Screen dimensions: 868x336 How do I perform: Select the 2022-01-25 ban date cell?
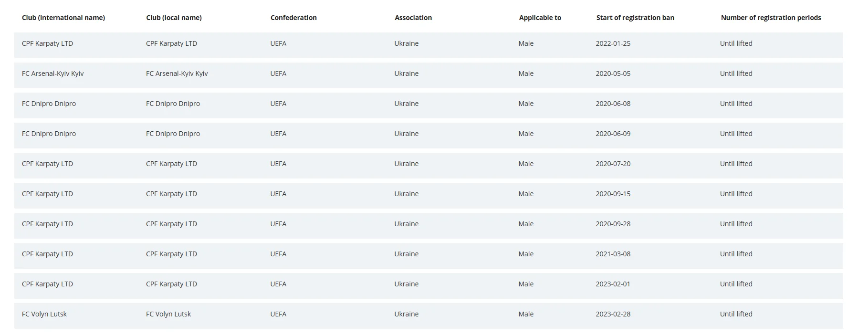pyautogui.click(x=613, y=43)
